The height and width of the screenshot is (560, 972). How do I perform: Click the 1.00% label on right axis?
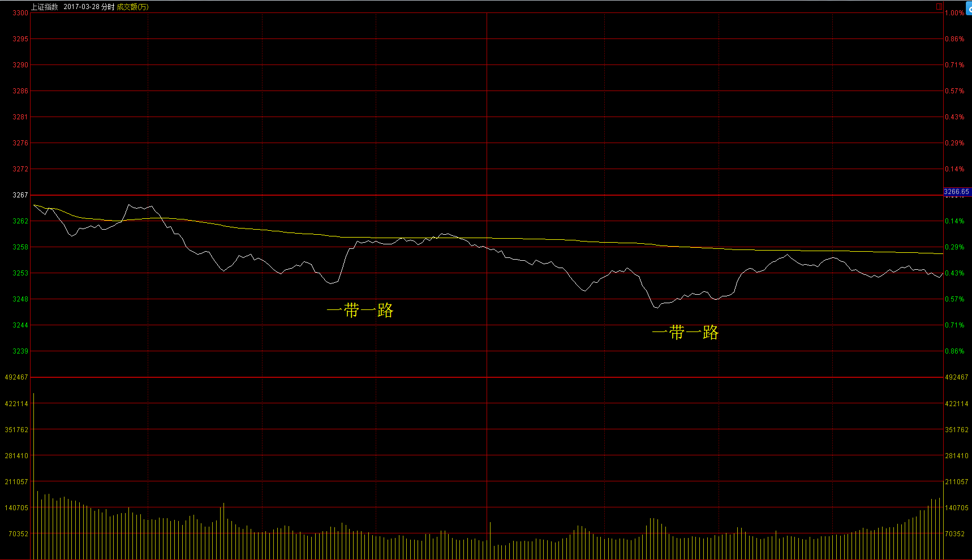(954, 13)
